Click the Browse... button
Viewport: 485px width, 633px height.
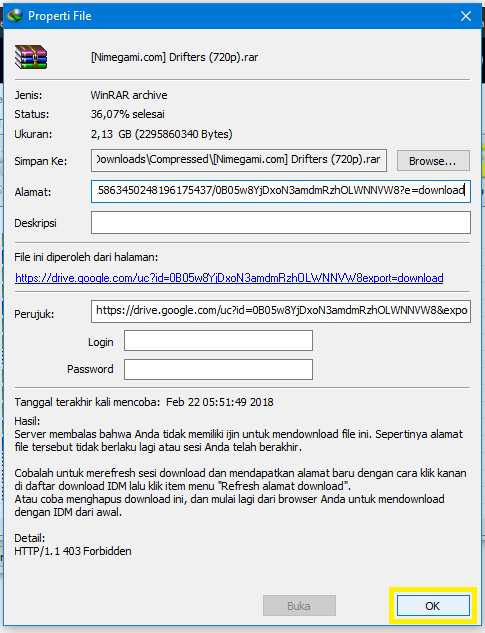click(433, 161)
